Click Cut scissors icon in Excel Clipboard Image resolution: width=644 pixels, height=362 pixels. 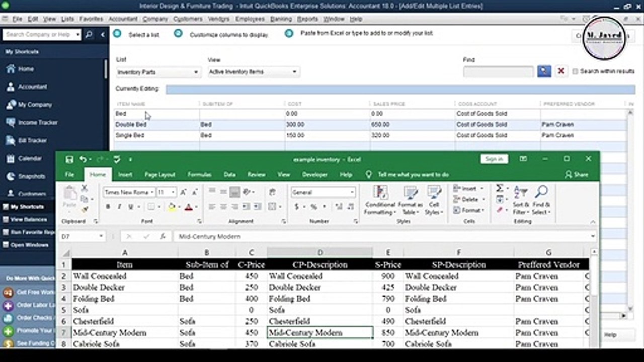[84, 189]
